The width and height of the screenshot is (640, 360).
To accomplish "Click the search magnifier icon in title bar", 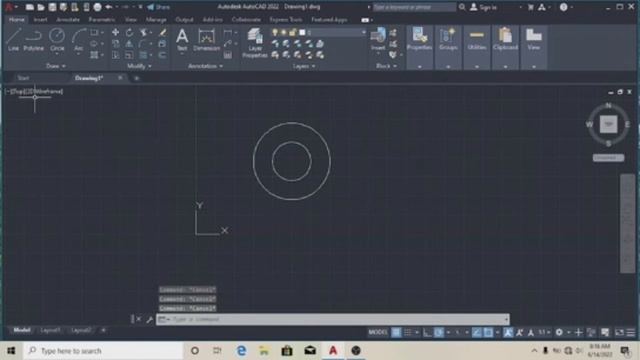I will point(462,7).
